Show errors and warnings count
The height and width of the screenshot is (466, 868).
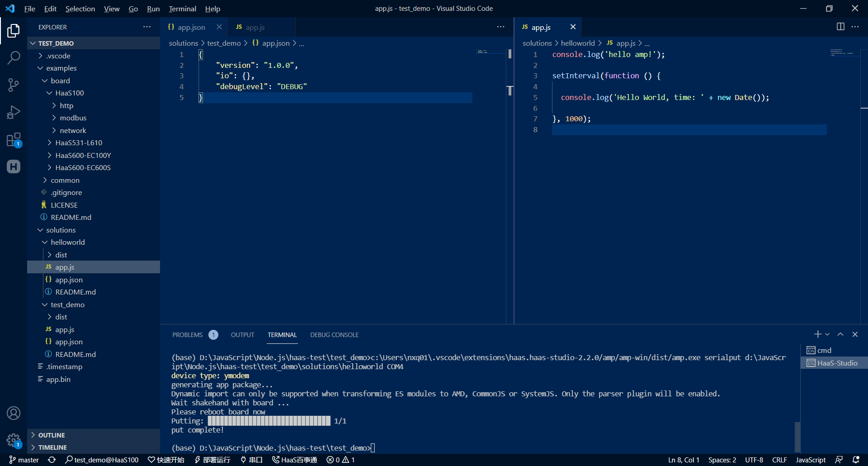coord(341,460)
